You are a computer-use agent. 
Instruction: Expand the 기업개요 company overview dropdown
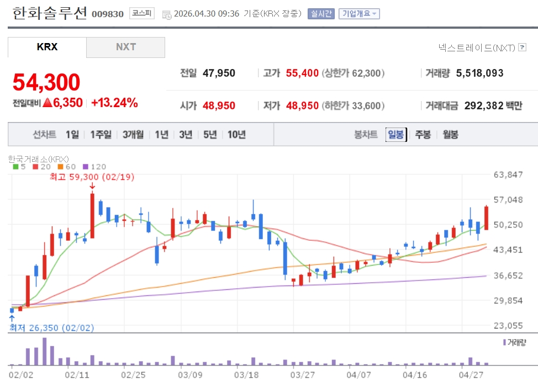(x=359, y=14)
